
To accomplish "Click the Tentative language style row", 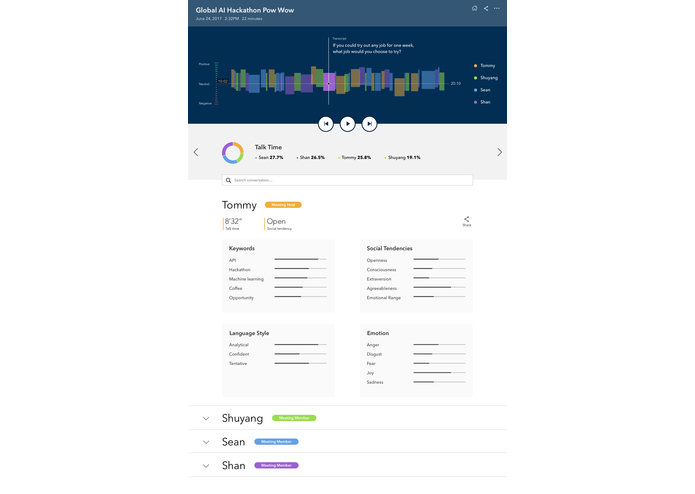I will [x=277, y=363].
